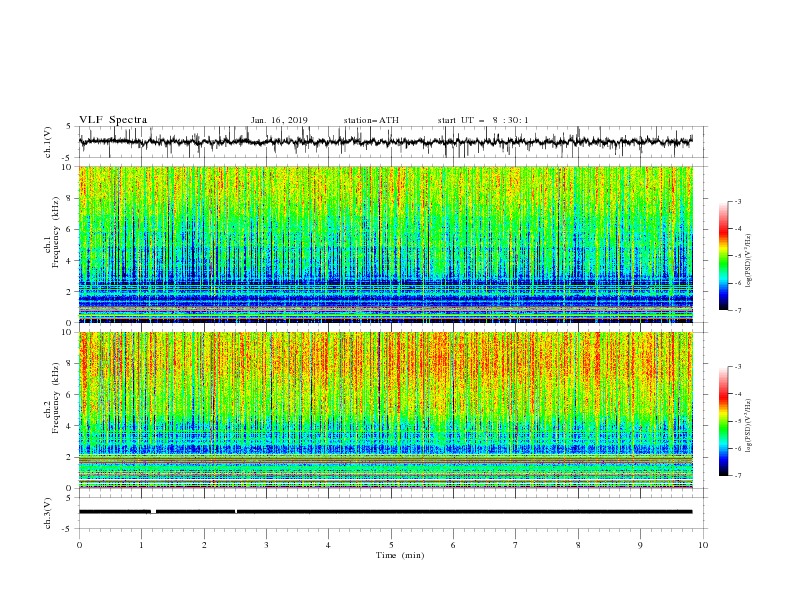Select the "start UT = 8 :30: 1" text
This screenshot has height=612, width=792.
tap(483, 120)
